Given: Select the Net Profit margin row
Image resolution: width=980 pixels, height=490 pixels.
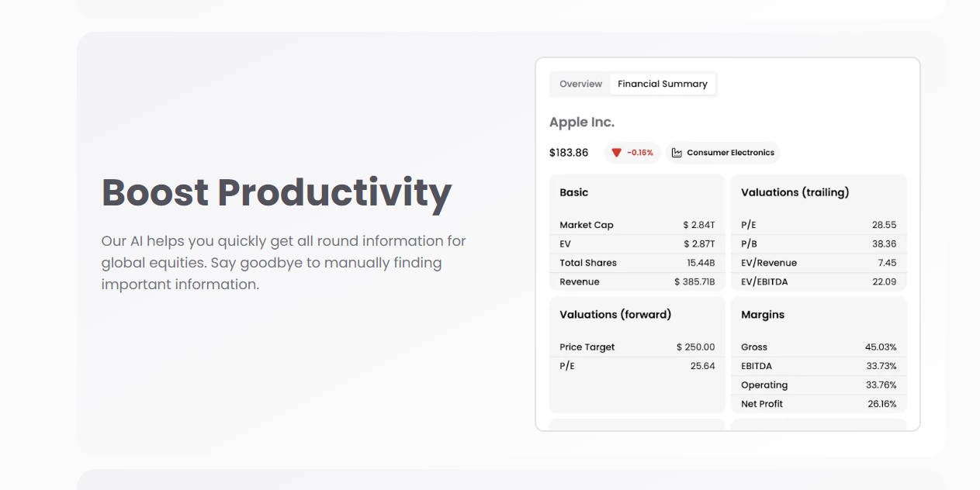Looking at the screenshot, I should tap(818, 404).
